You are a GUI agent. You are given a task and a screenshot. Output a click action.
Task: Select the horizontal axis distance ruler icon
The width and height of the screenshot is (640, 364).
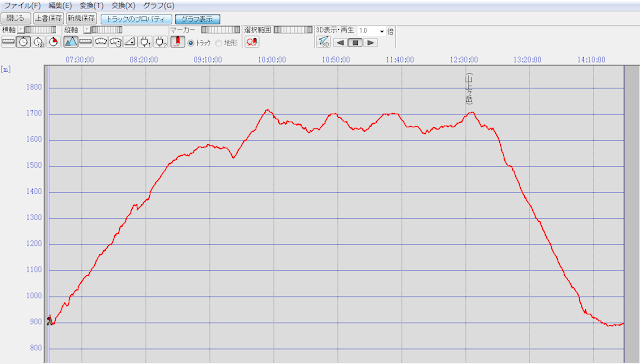point(8,42)
